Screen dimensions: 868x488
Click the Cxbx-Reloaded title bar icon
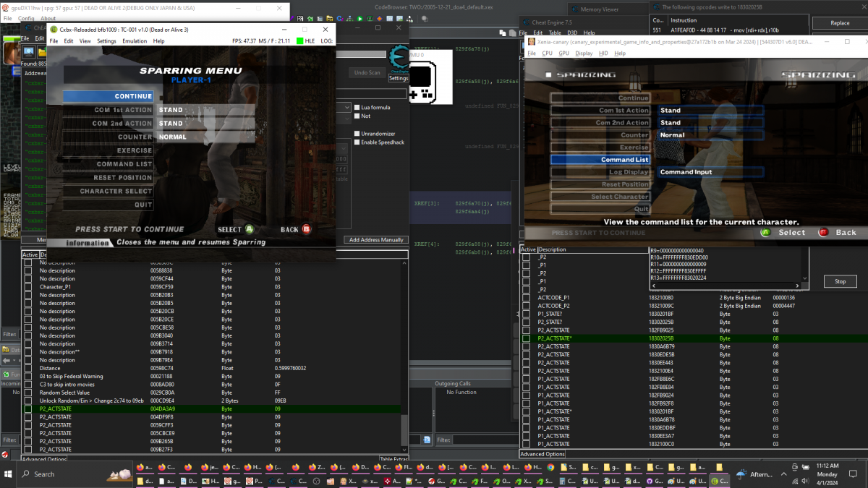click(54, 29)
